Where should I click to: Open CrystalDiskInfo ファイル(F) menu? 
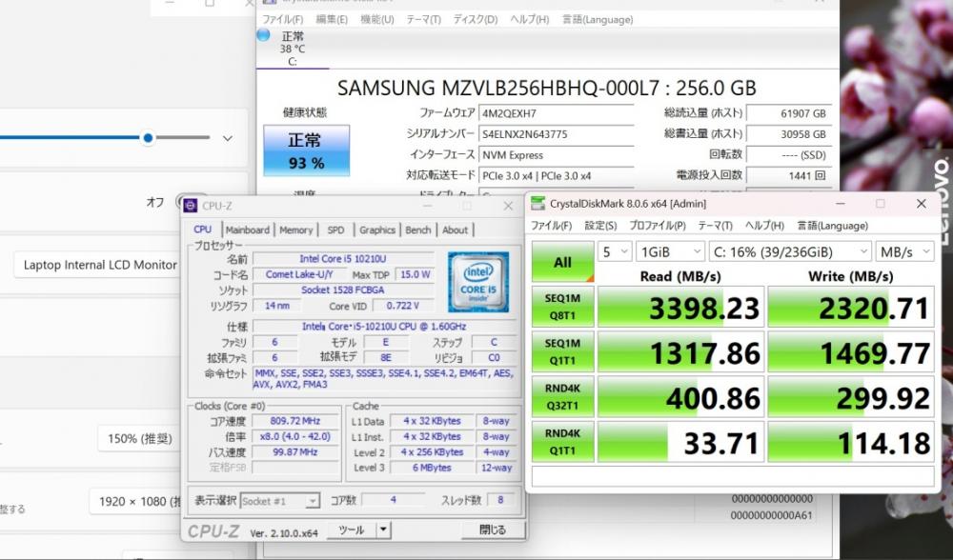coord(282,19)
